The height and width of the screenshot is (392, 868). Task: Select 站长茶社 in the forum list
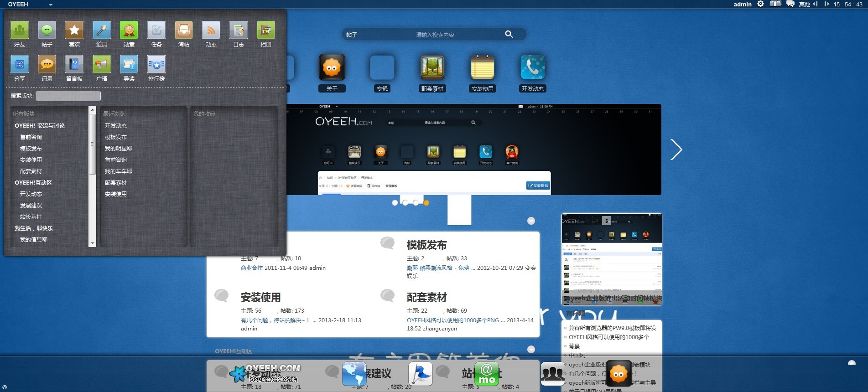click(x=31, y=217)
